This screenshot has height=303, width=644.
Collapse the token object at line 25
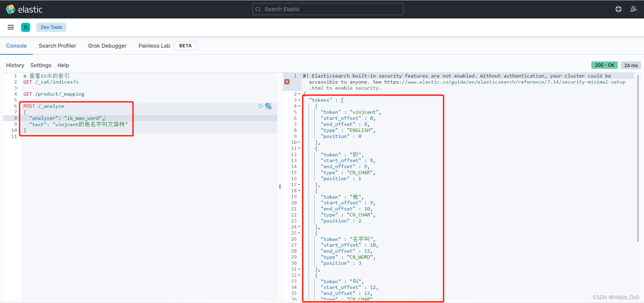299,233
